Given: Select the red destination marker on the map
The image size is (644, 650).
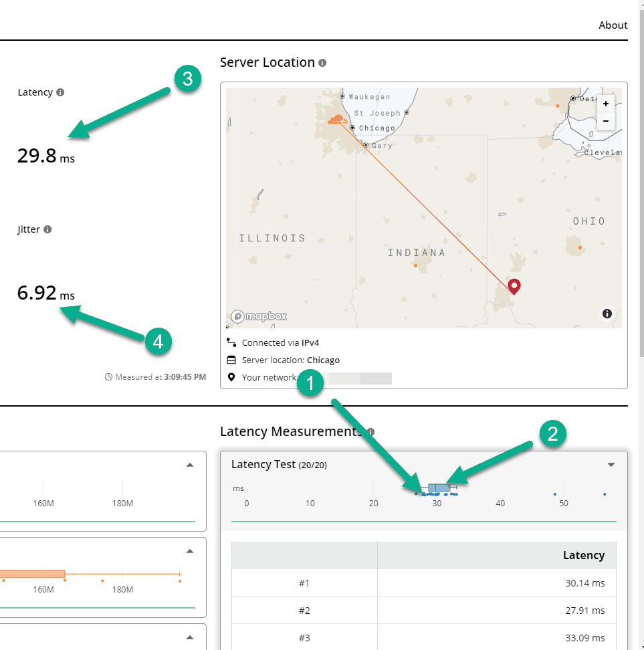Looking at the screenshot, I should [x=514, y=286].
